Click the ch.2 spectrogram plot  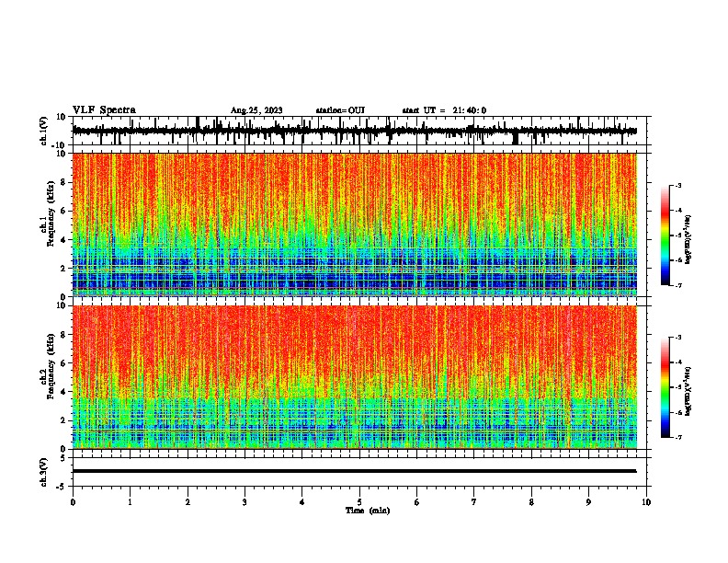(355, 377)
